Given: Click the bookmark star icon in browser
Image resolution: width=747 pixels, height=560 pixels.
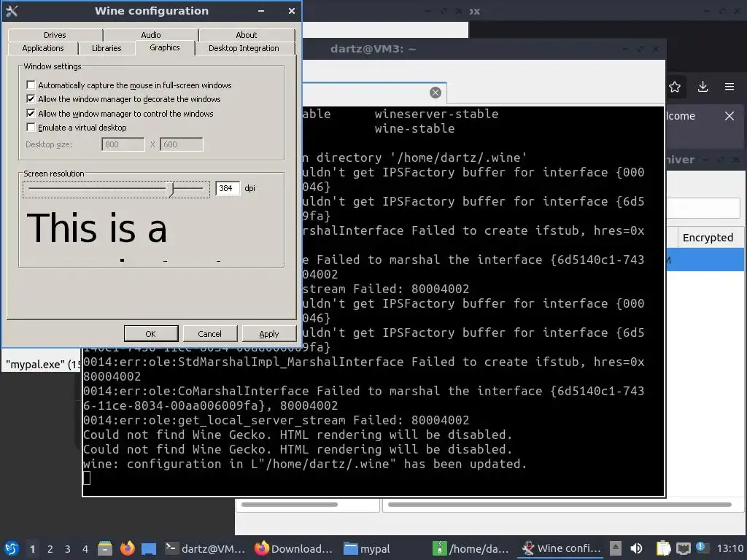Looking at the screenshot, I should click(x=675, y=87).
